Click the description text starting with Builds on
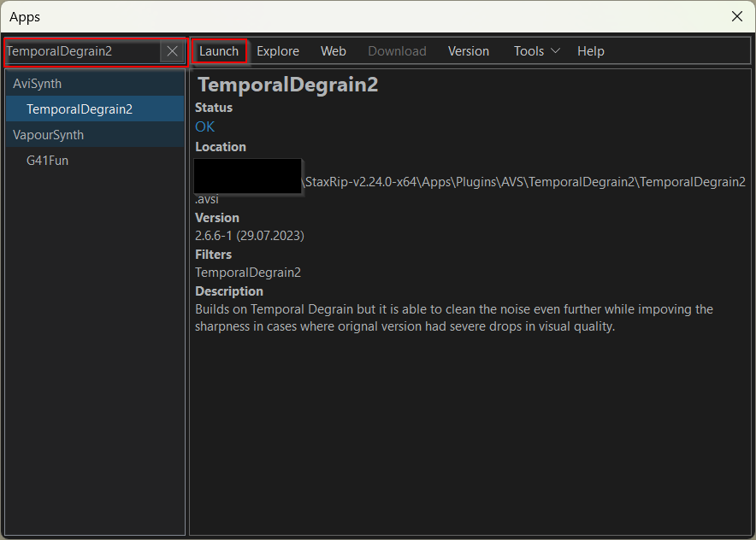 point(454,318)
